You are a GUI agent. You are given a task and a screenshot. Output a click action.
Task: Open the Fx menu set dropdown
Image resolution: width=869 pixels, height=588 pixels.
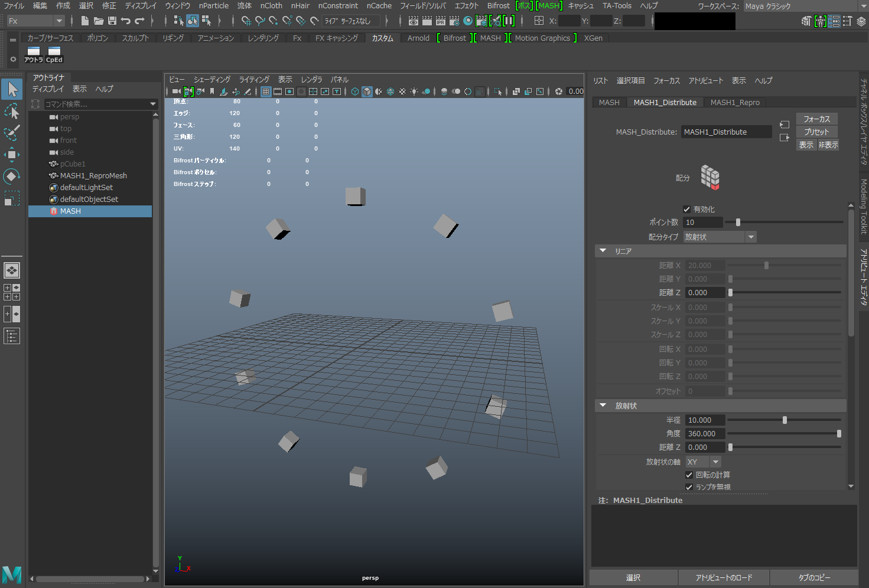[35, 21]
